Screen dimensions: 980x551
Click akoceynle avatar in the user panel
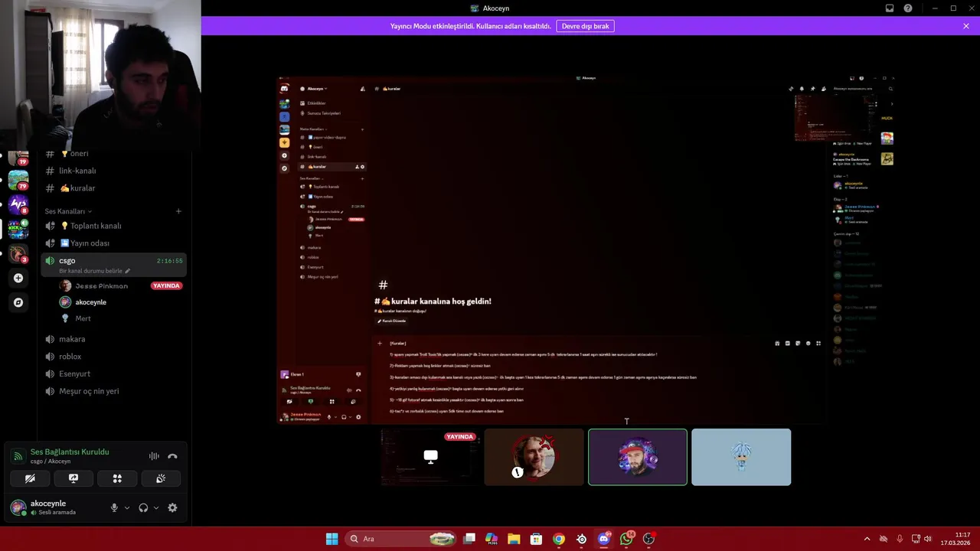(18, 507)
